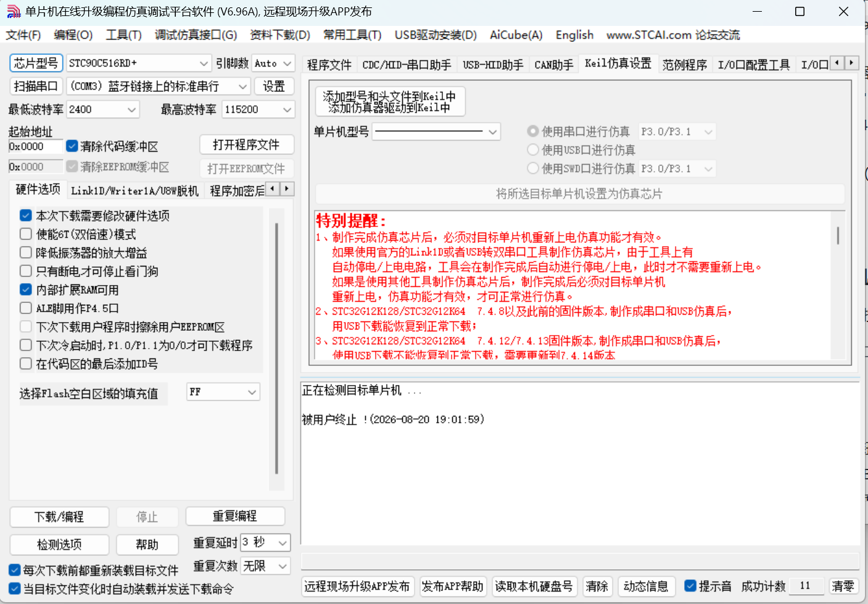868x604 pixels.
Task: Check ALE脚用作P4.5口 option
Action: point(26,308)
